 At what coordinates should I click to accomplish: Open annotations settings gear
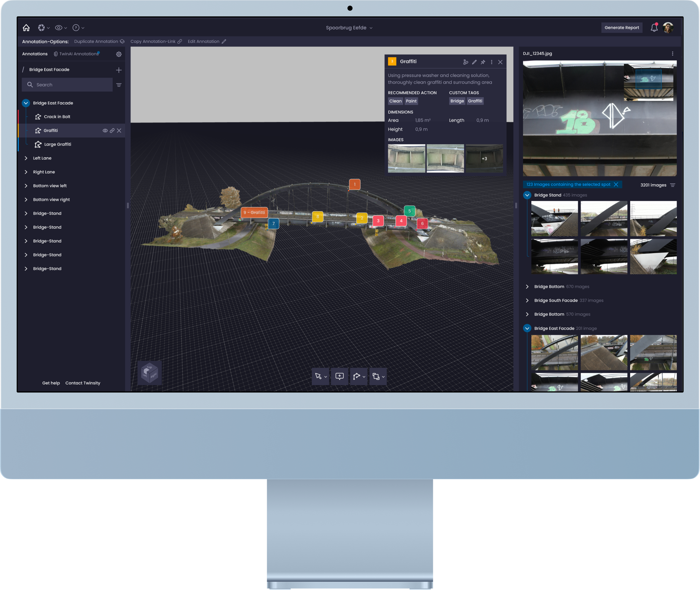click(x=119, y=54)
